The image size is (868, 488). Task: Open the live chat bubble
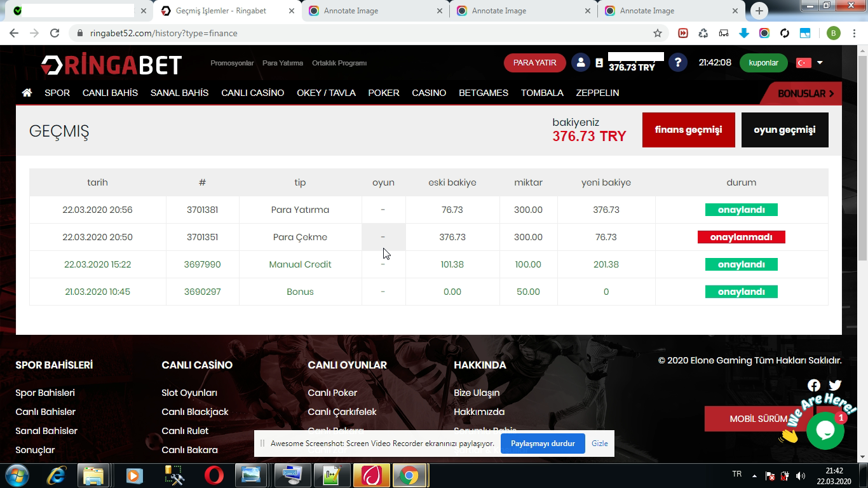825,431
